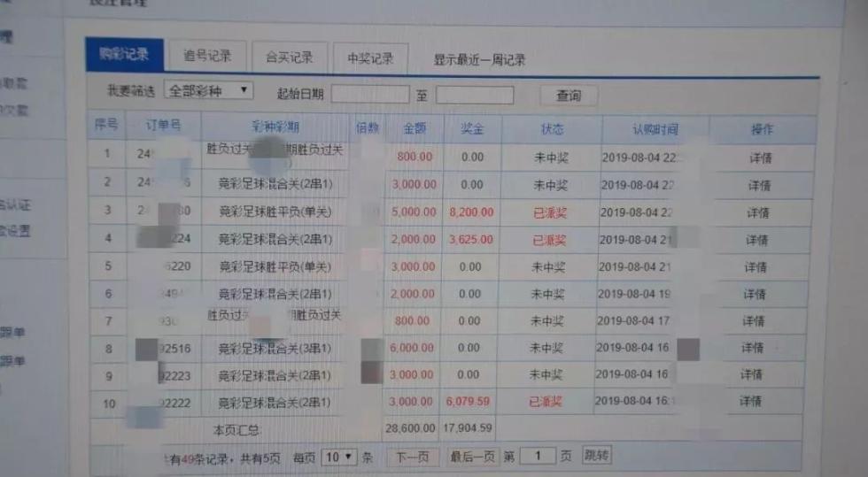Open 详情 for row 4 with 3,625.00 prize
The height and width of the screenshot is (477, 868).
756,240
